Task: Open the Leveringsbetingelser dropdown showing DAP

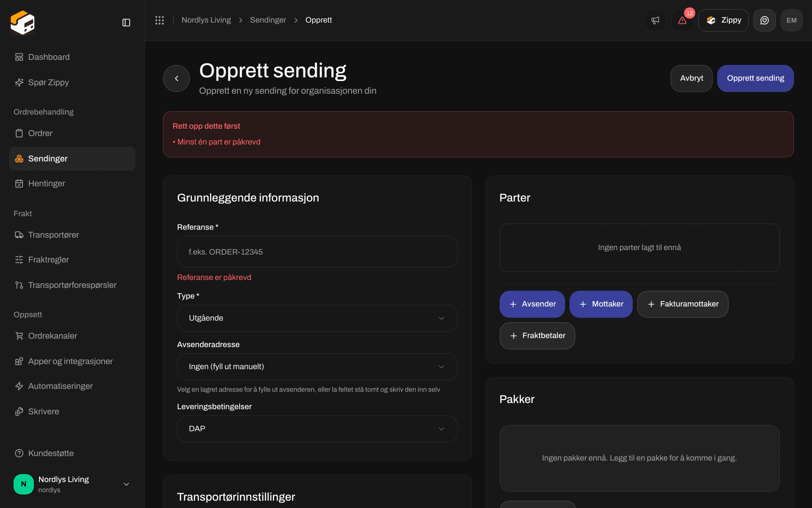Action: 317,429
